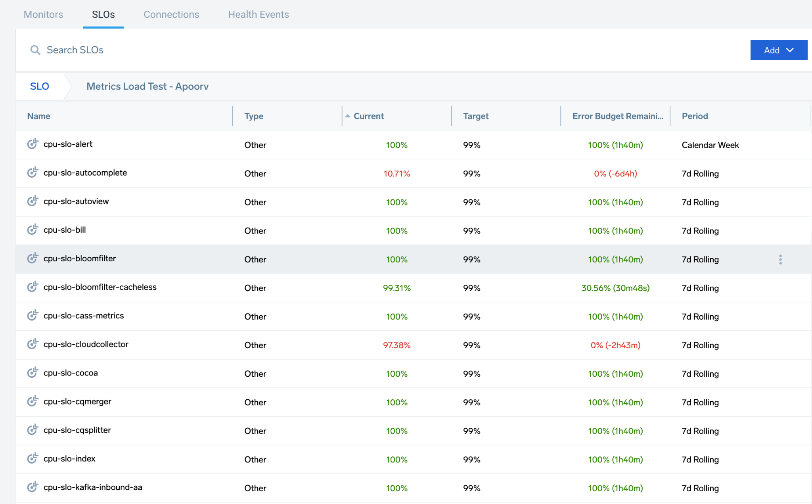This screenshot has height=504, width=812.
Task: Click the target icon beside cpu-slo-alert
Action: (x=33, y=144)
